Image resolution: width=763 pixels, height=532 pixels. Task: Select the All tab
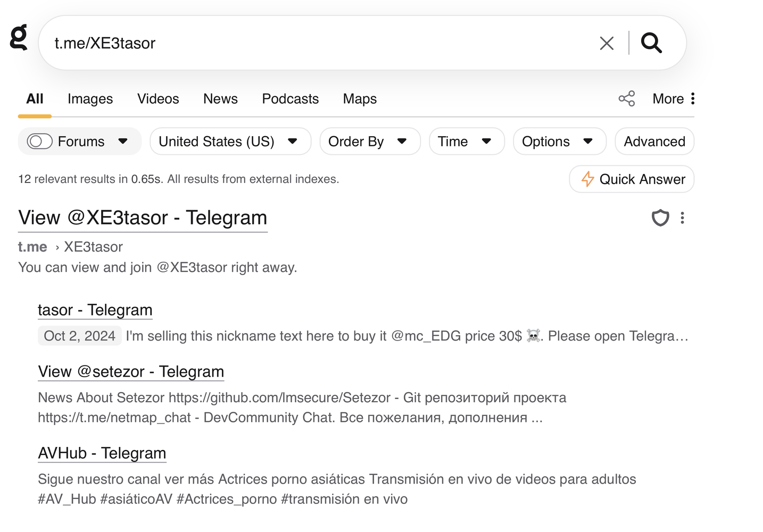pos(35,99)
